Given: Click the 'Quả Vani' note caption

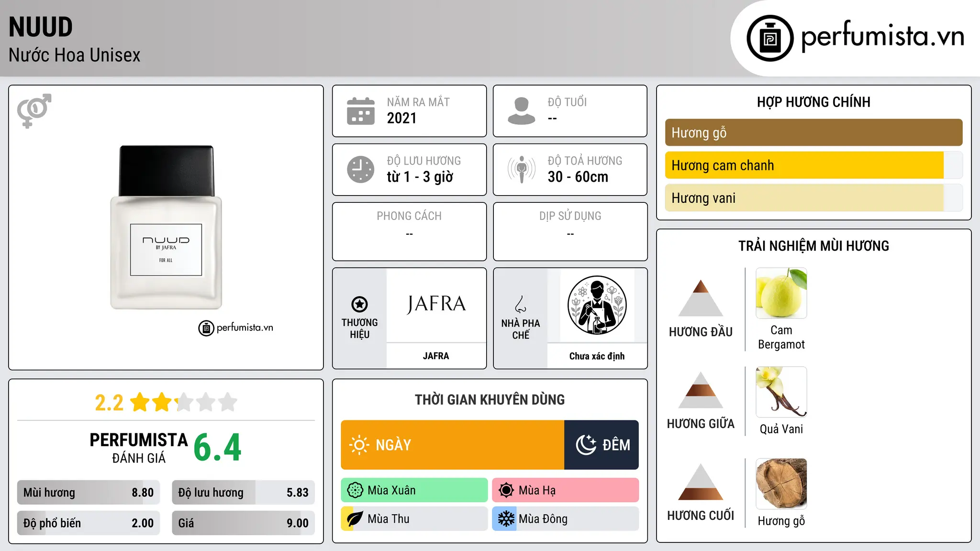Looking at the screenshot, I should 781,429.
